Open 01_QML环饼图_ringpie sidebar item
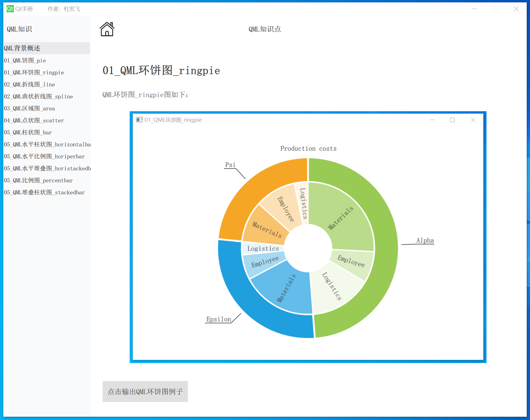This screenshot has width=530, height=420. [x=47, y=72]
